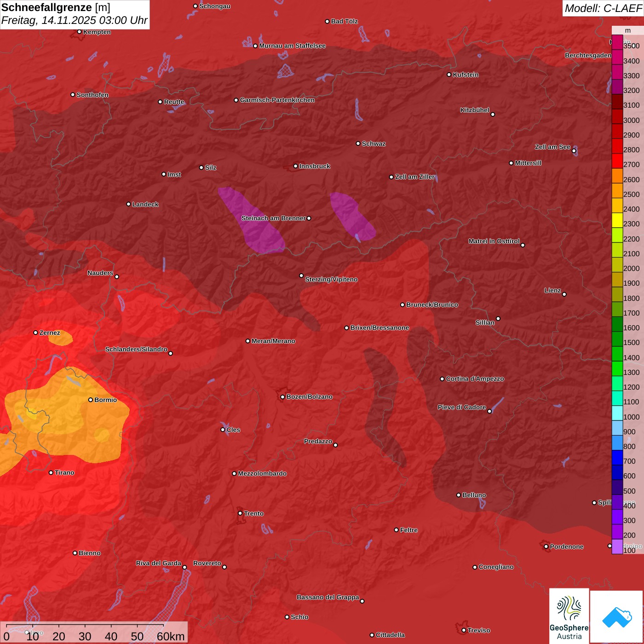
Task: Click the Riva del Garda label
Action: pos(158,563)
